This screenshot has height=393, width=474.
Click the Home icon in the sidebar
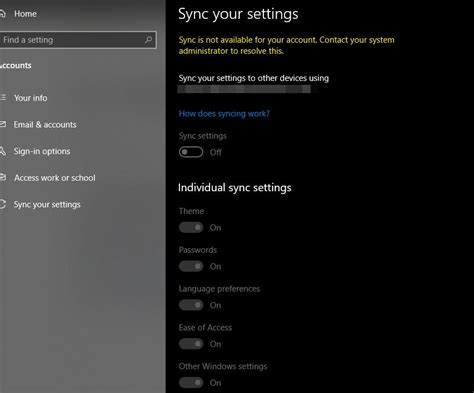[2, 14]
